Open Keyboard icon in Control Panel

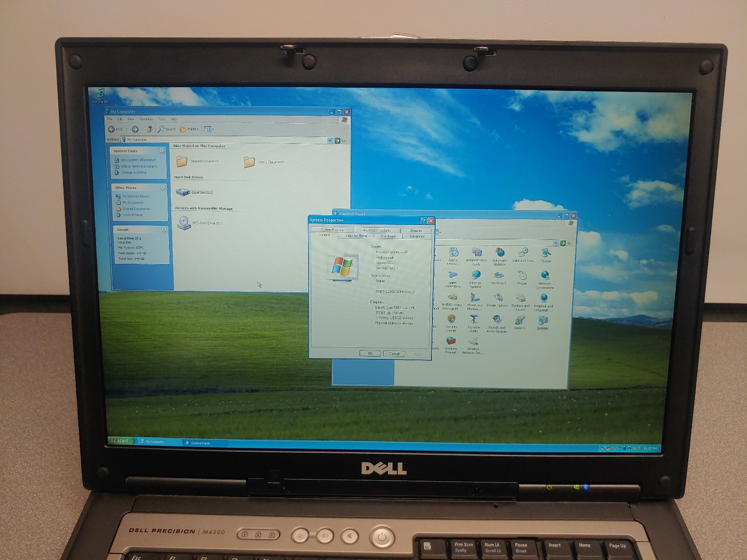498,278
